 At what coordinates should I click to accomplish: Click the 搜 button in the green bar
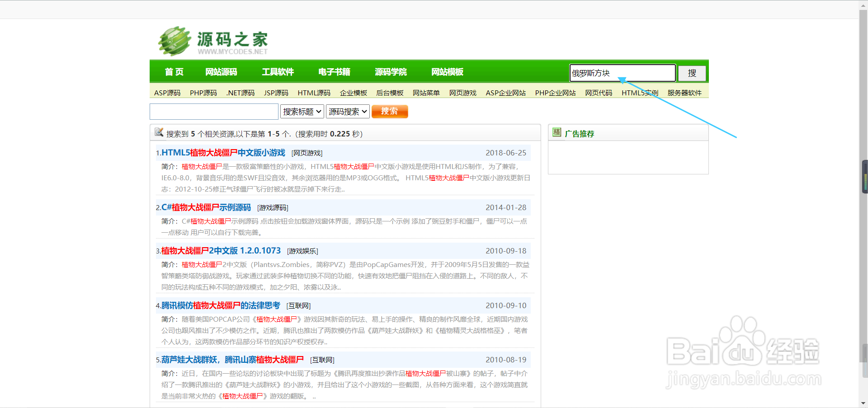point(692,73)
